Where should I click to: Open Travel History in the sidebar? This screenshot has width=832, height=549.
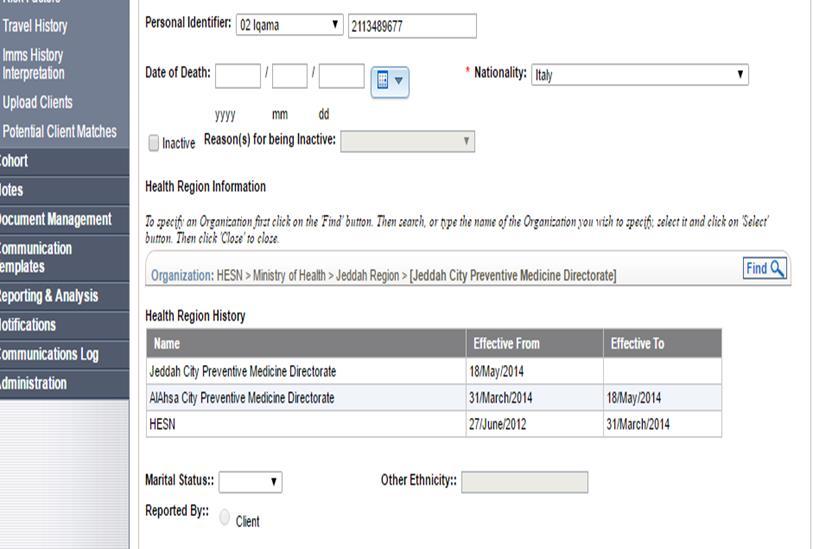[35, 26]
